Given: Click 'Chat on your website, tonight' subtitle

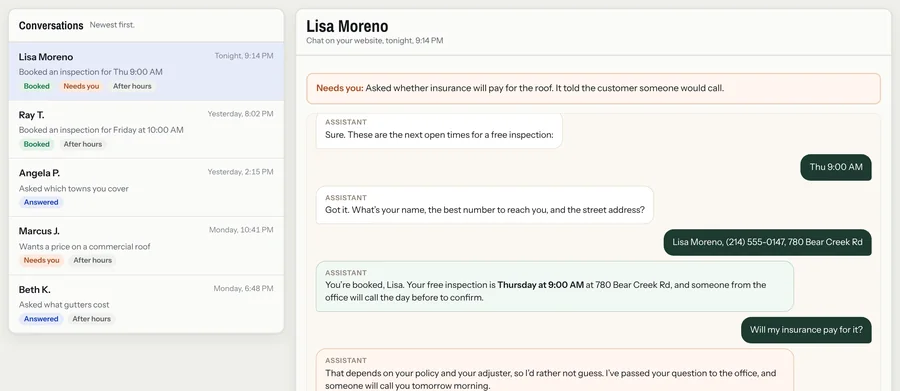Looking at the screenshot, I should 375,41.
